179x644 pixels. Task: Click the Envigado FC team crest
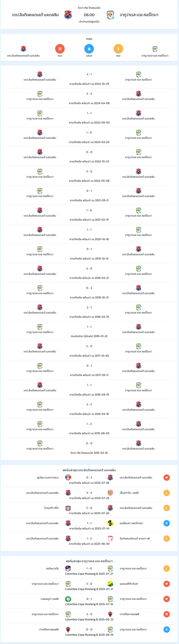coord(110,492)
